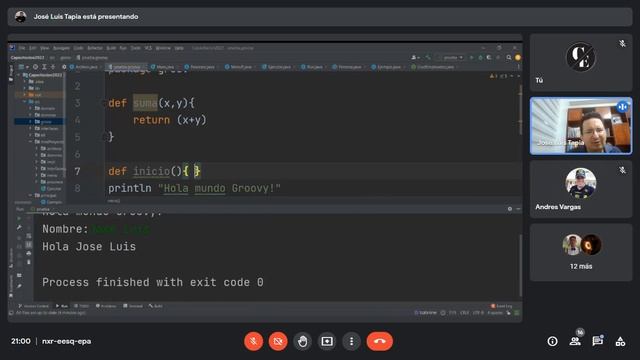Click the muted mic icon on Andres Vargas tile
640x360 pixels.
point(622,170)
